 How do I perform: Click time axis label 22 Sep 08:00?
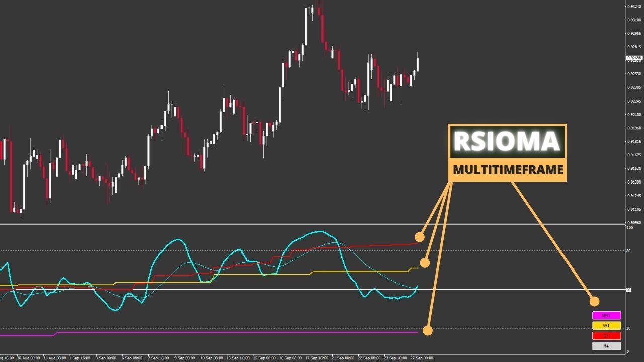[x=369, y=358]
